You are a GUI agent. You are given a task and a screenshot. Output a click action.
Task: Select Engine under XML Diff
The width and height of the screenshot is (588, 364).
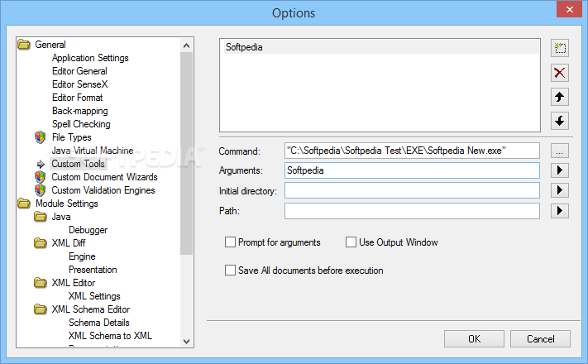[82, 256]
